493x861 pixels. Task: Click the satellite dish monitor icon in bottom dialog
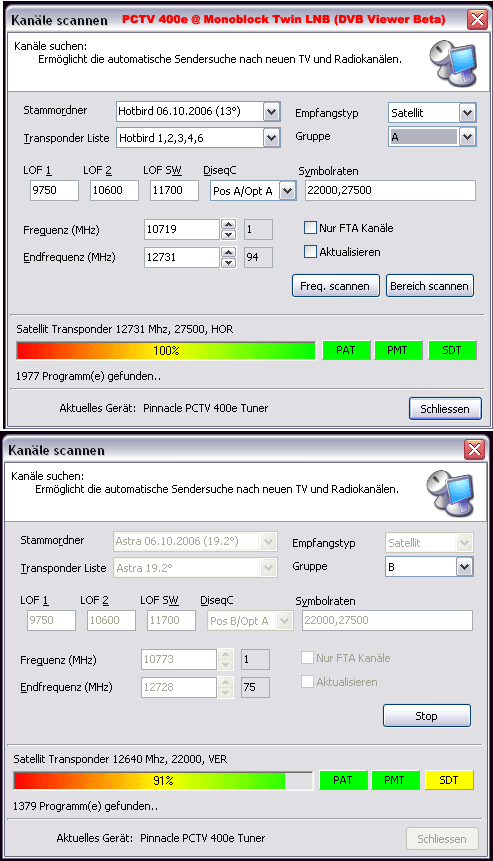click(449, 493)
